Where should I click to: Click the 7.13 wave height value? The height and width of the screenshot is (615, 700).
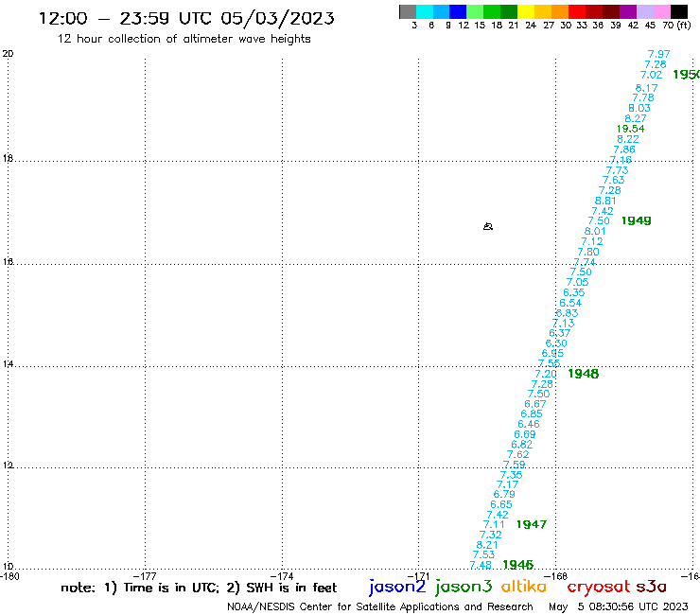click(x=564, y=323)
